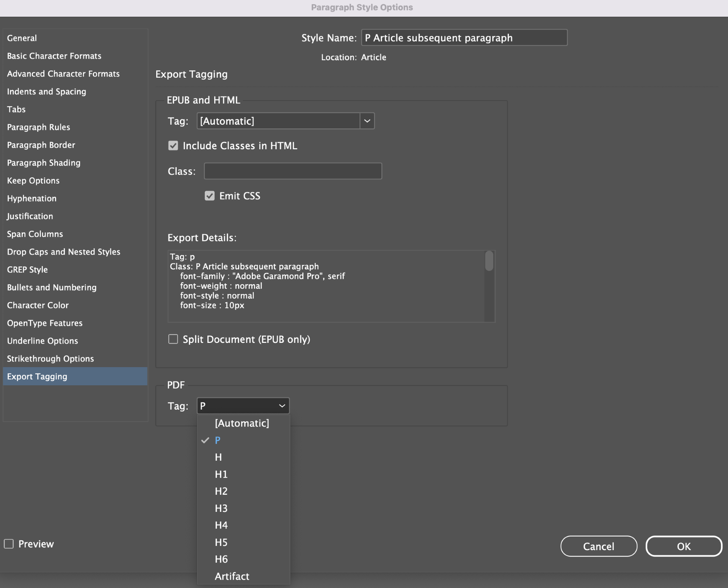Screen dimensions: 728x588
Task: Open the EPUB Tag dropdown
Action: tap(367, 121)
